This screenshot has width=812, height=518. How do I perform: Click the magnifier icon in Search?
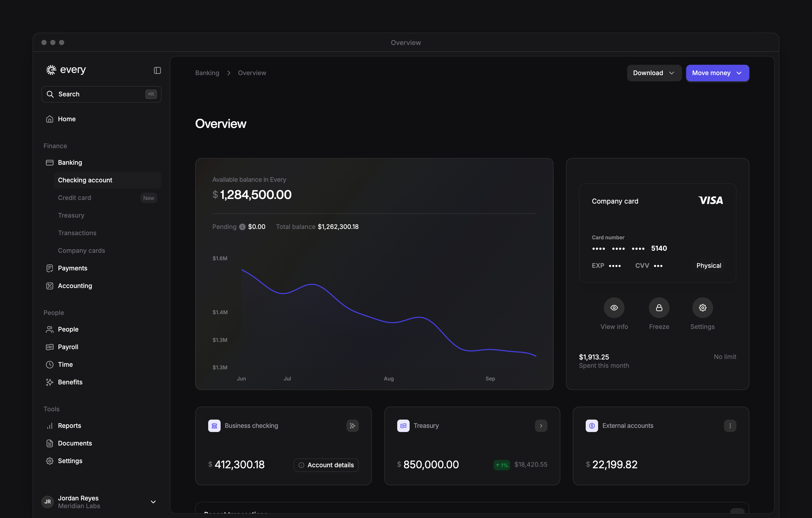(50, 94)
